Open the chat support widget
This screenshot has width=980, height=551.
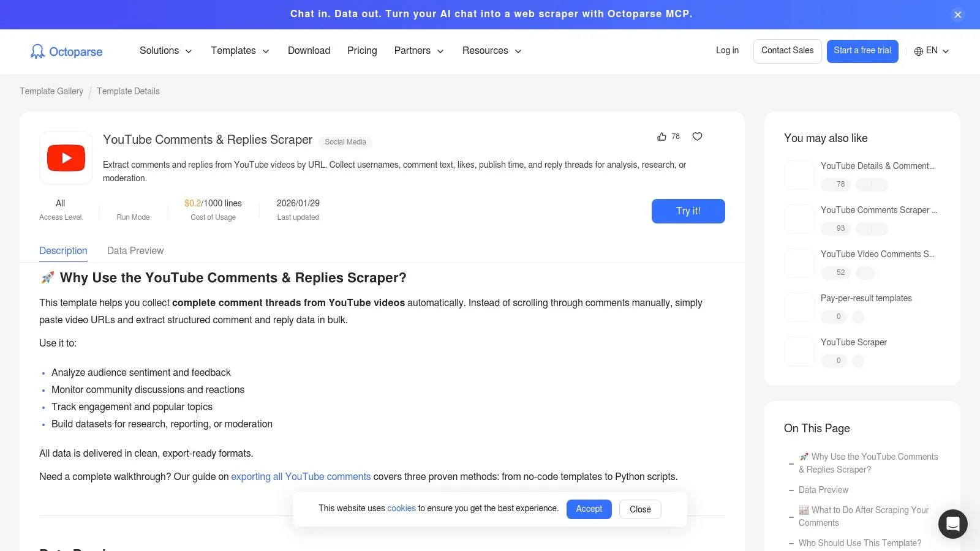952,524
